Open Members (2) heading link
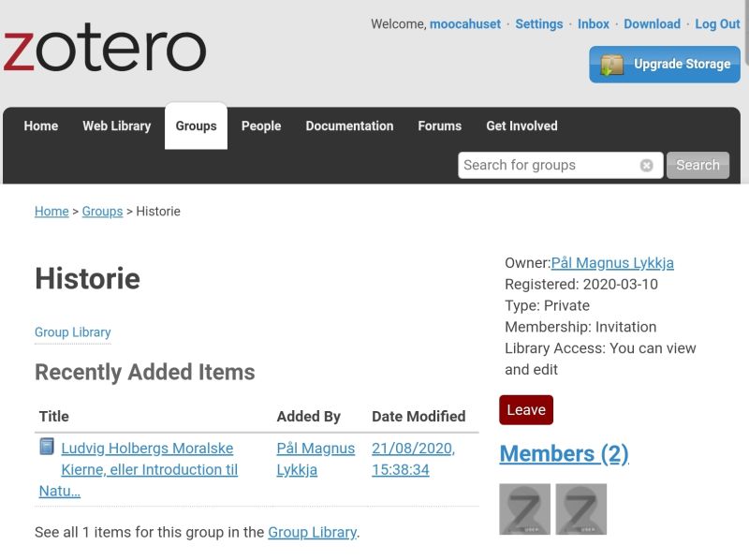The height and width of the screenshot is (560, 749). click(564, 453)
